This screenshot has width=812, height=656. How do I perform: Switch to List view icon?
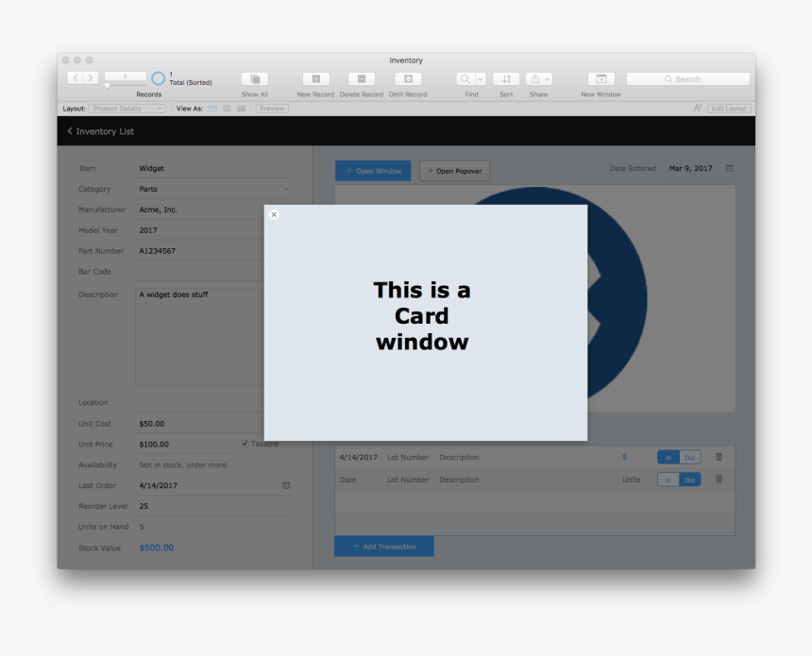(227, 109)
